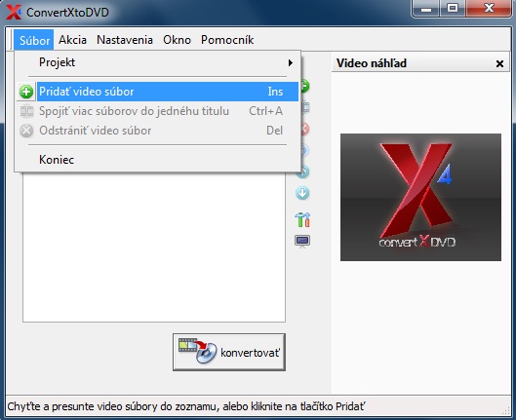
Task: Click the partially hidden green add icon beside menu
Action: [x=305, y=86]
